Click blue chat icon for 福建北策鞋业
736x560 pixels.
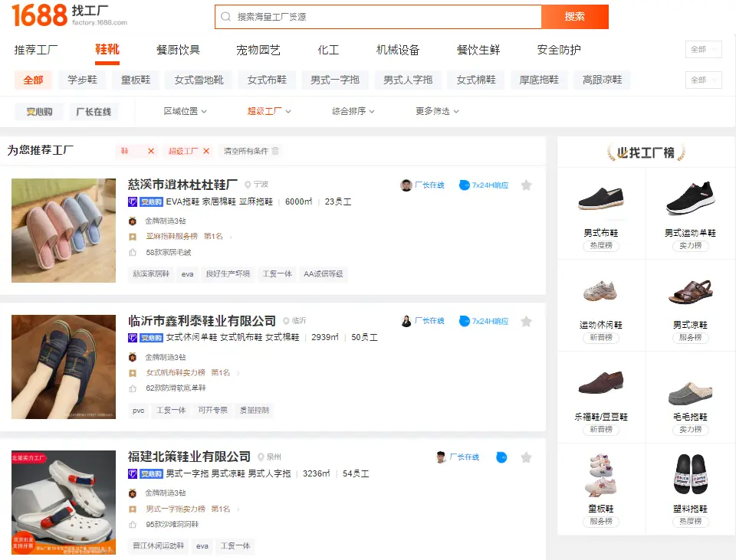click(x=501, y=457)
